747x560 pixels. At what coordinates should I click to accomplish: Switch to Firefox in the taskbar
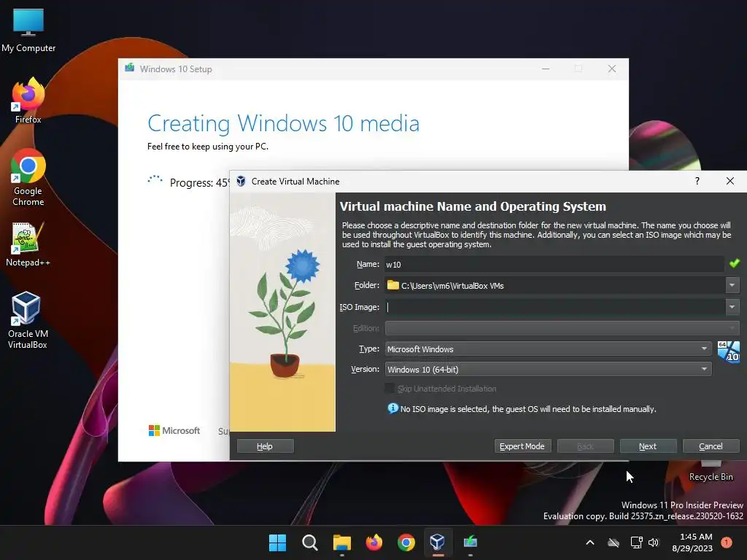[374, 542]
